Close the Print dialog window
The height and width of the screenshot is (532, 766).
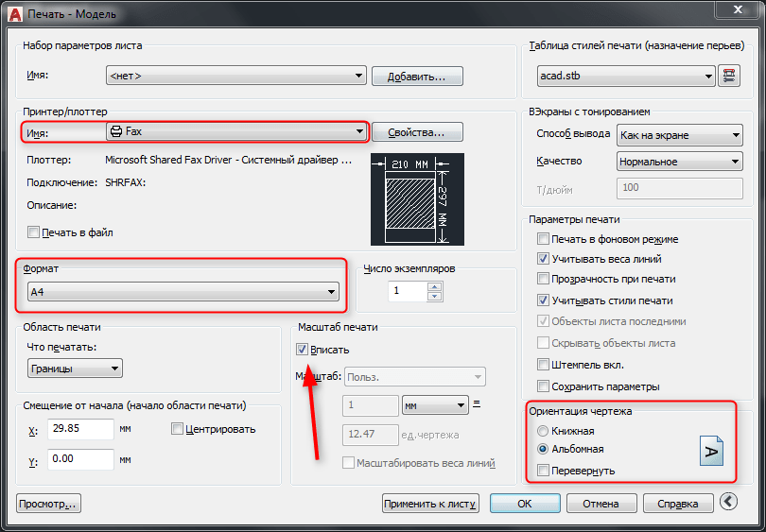[739, 10]
